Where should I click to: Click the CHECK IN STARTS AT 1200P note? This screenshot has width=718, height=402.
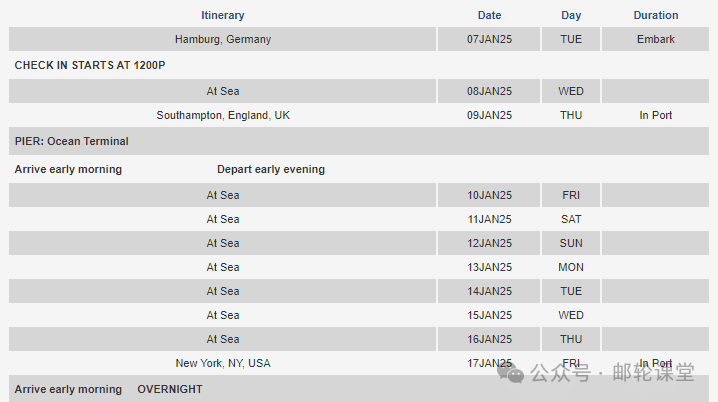click(90, 64)
